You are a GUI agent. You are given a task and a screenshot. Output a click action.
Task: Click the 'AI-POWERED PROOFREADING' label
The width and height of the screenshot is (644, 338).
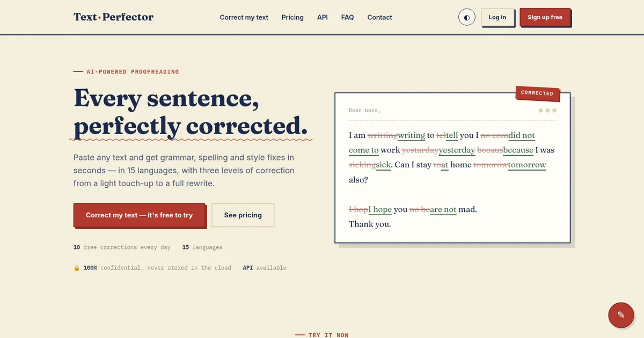click(x=133, y=72)
